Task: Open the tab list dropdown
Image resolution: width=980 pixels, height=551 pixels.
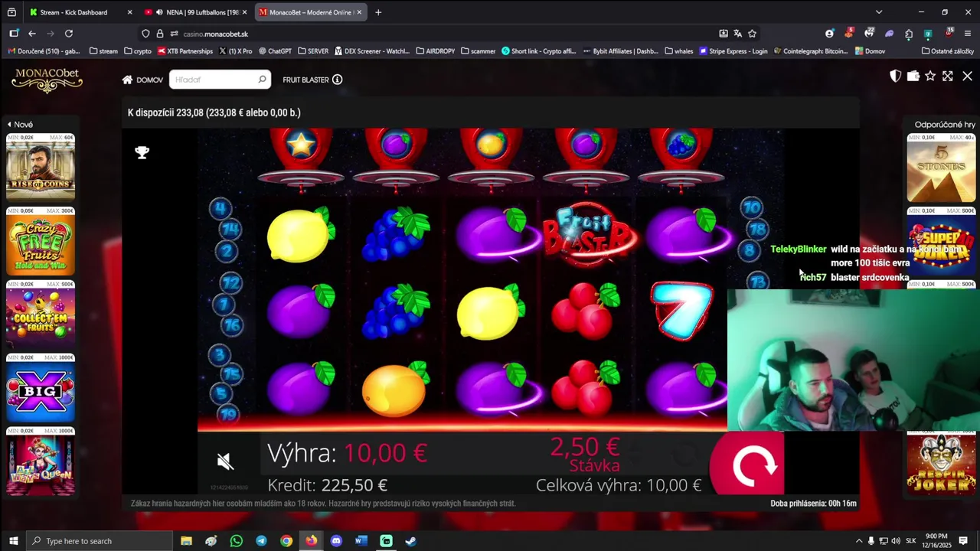Action: pyautogui.click(x=879, y=12)
